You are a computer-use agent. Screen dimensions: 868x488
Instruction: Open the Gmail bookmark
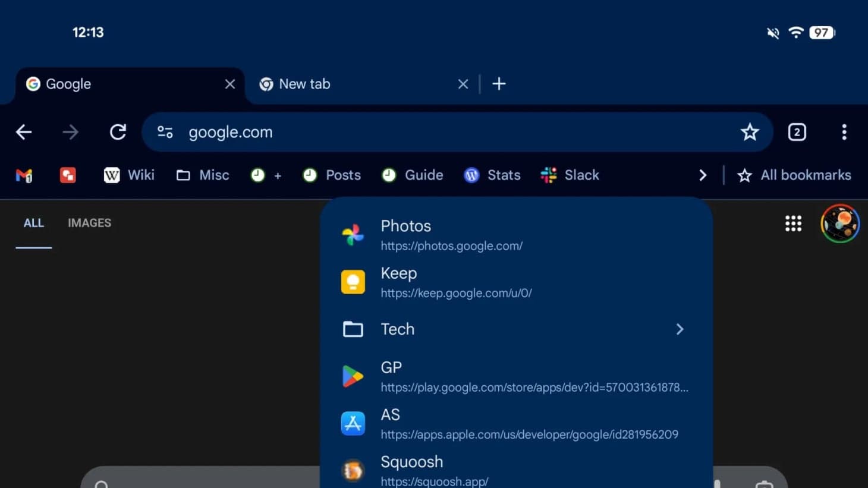coord(24,175)
